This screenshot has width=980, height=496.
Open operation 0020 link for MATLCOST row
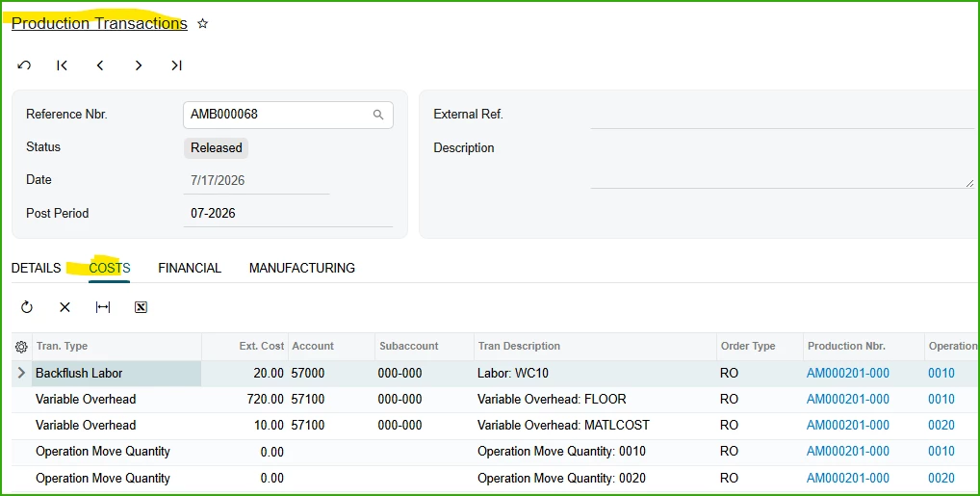click(941, 426)
